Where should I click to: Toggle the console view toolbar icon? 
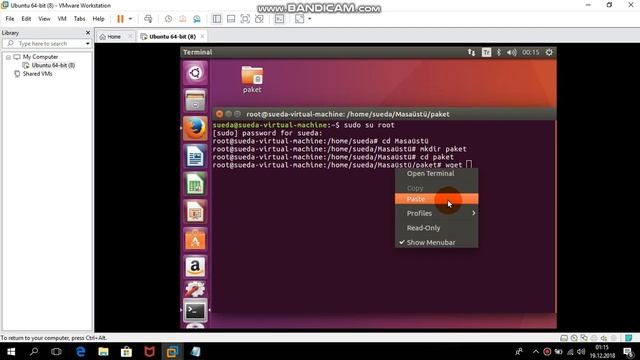tap(279, 19)
